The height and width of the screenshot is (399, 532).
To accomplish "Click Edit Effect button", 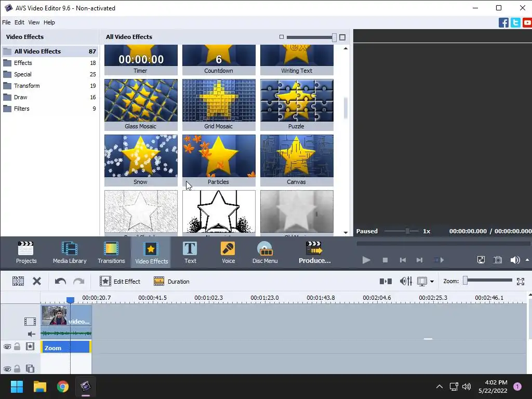I will tap(120, 281).
